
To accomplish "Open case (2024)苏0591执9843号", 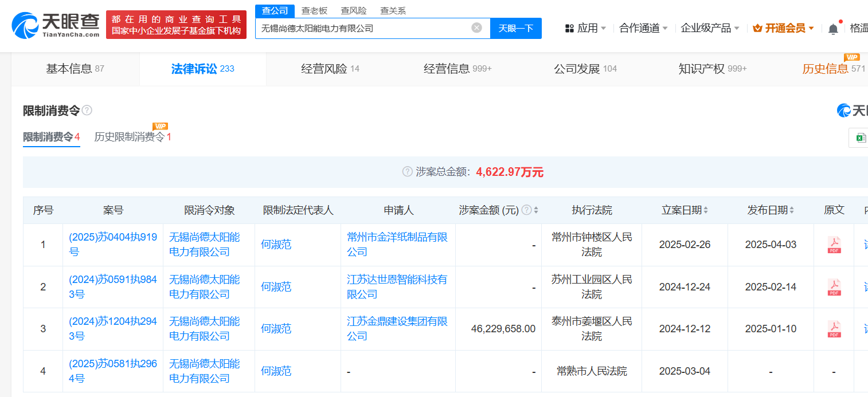I will click(114, 287).
